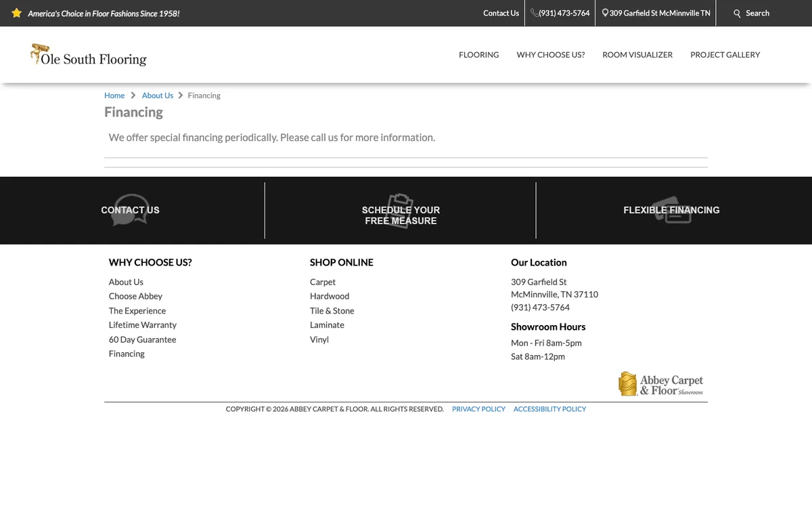Shop Tile & Stone in the footer
This screenshot has height=508, width=812.
pos(332,311)
